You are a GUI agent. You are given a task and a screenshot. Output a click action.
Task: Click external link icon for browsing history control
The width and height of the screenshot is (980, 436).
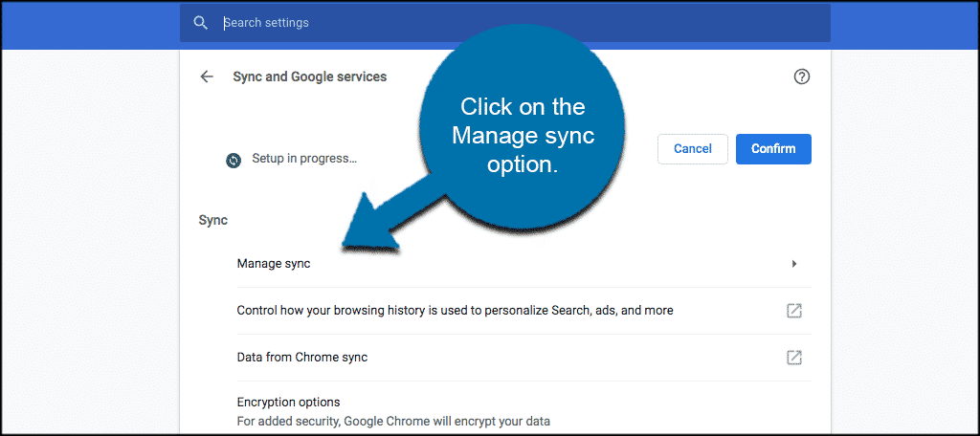pyautogui.click(x=793, y=311)
